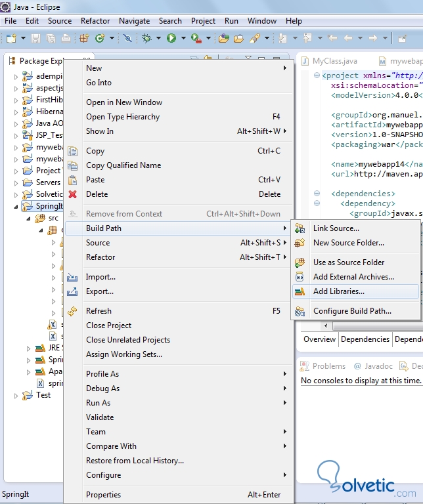Click the Open Task folder icon
Screen dimensions: 423x504
pyautogui.click(x=238, y=39)
